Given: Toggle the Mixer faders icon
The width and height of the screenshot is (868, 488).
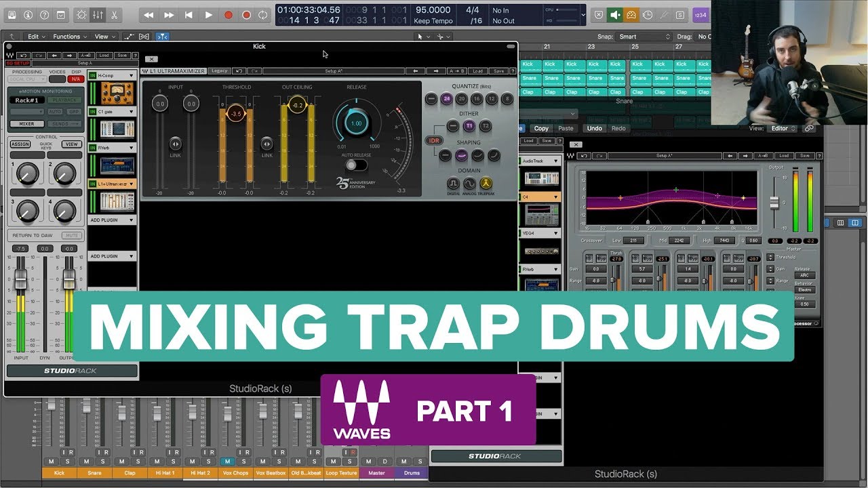Looking at the screenshot, I should coord(98,14).
